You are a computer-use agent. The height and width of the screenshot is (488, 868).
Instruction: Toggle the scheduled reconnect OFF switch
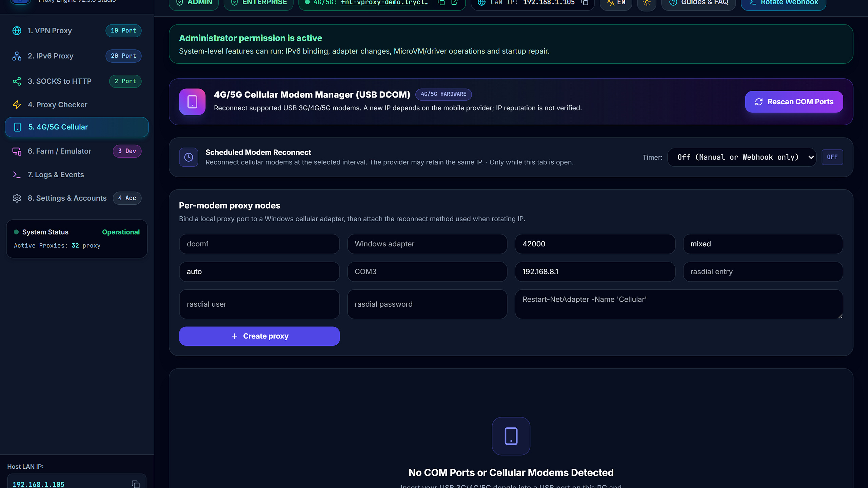pyautogui.click(x=832, y=157)
